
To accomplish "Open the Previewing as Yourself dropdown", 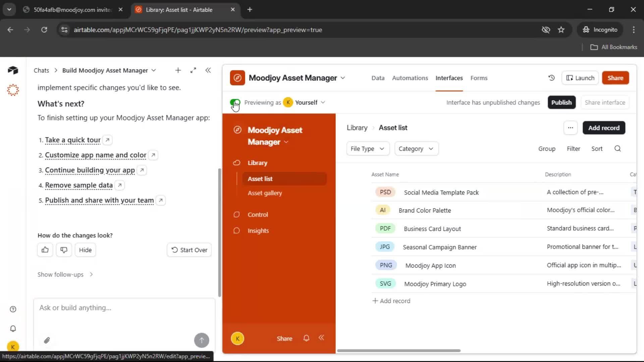I will point(304,102).
